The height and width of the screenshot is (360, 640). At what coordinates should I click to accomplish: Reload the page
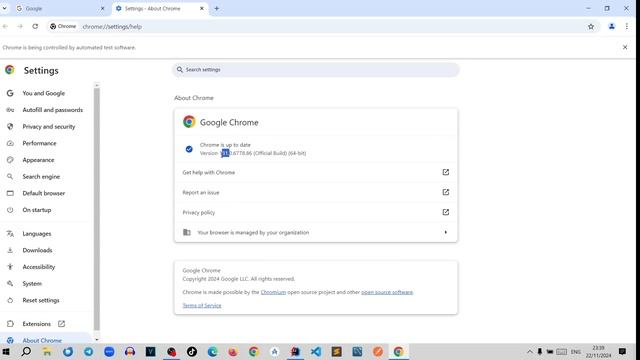(35, 27)
